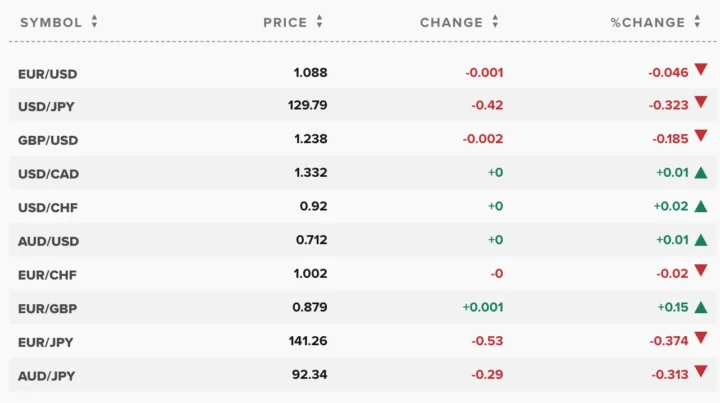Open the USD/JPY currency pair

click(x=46, y=106)
